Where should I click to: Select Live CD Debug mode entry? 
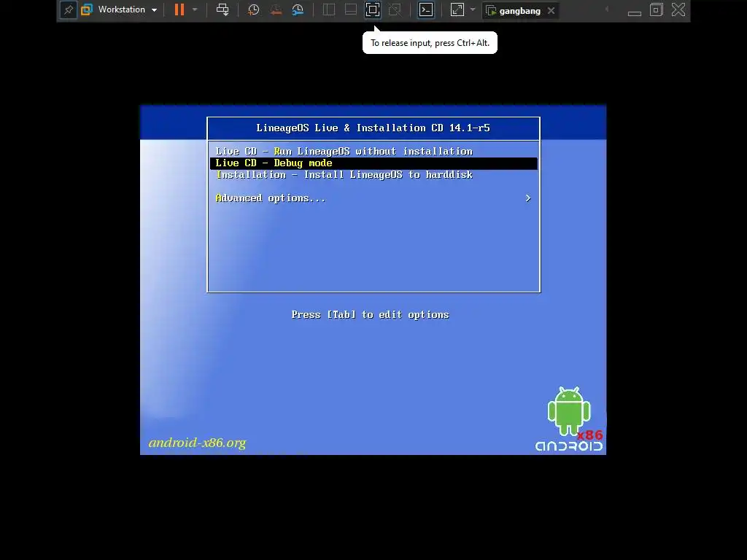pyautogui.click(x=373, y=163)
